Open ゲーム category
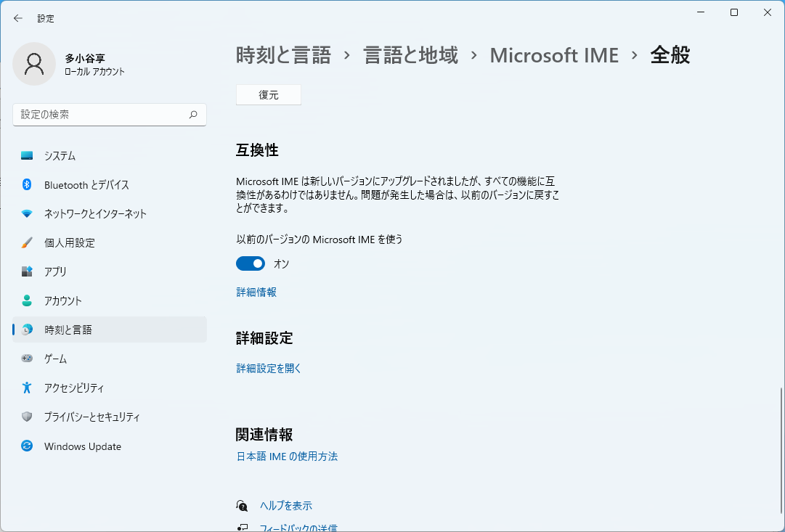This screenshot has height=532, width=785. coord(110,359)
